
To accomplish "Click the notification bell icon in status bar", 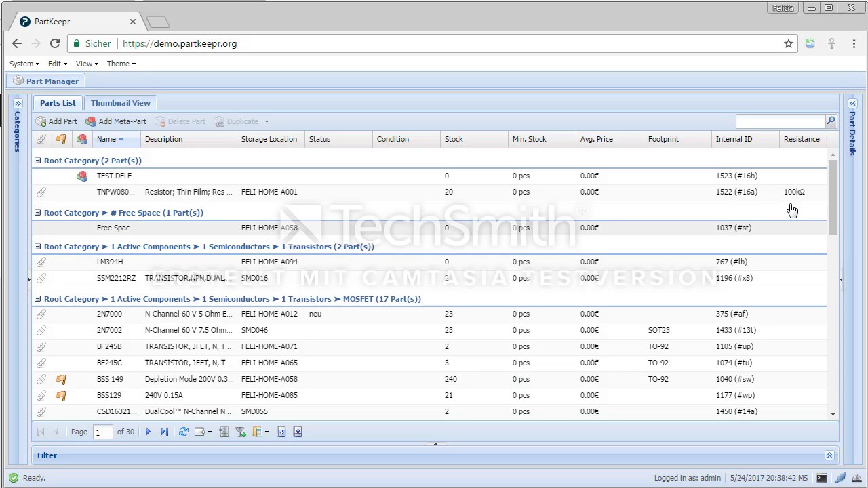I will point(856,478).
